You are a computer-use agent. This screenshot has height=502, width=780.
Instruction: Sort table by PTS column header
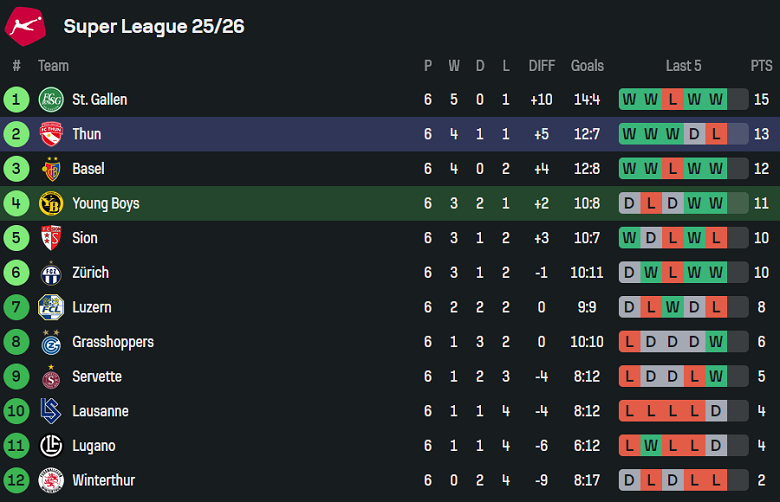click(x=761, y=66)
